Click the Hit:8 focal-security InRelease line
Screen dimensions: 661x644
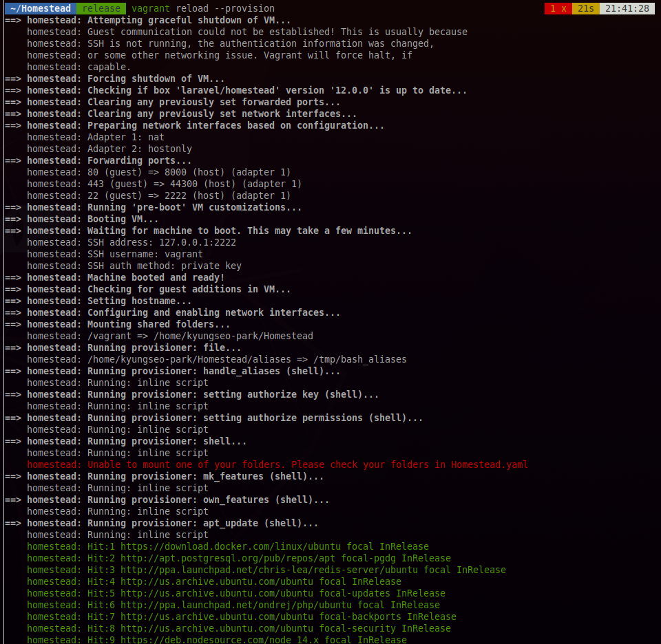click(x=239, y=629)
